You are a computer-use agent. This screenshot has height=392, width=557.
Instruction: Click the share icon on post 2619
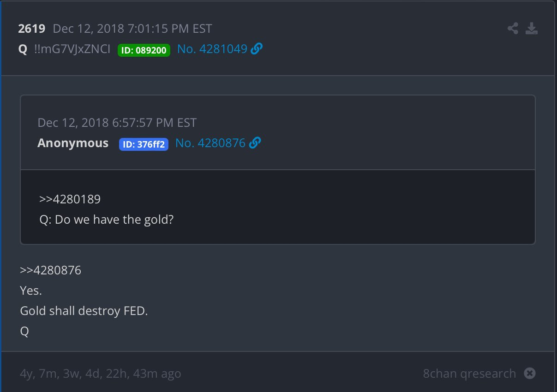pos(512,28)
